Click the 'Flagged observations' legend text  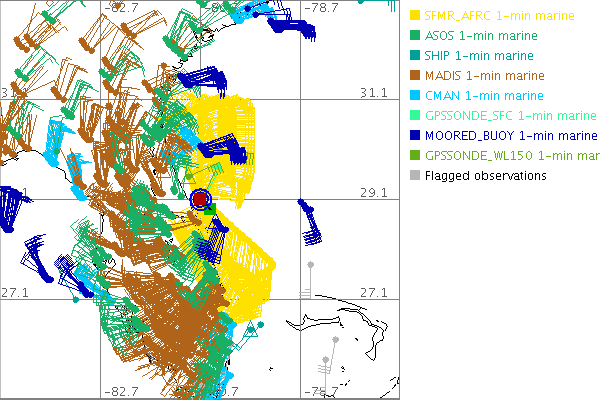pos(485,176)
